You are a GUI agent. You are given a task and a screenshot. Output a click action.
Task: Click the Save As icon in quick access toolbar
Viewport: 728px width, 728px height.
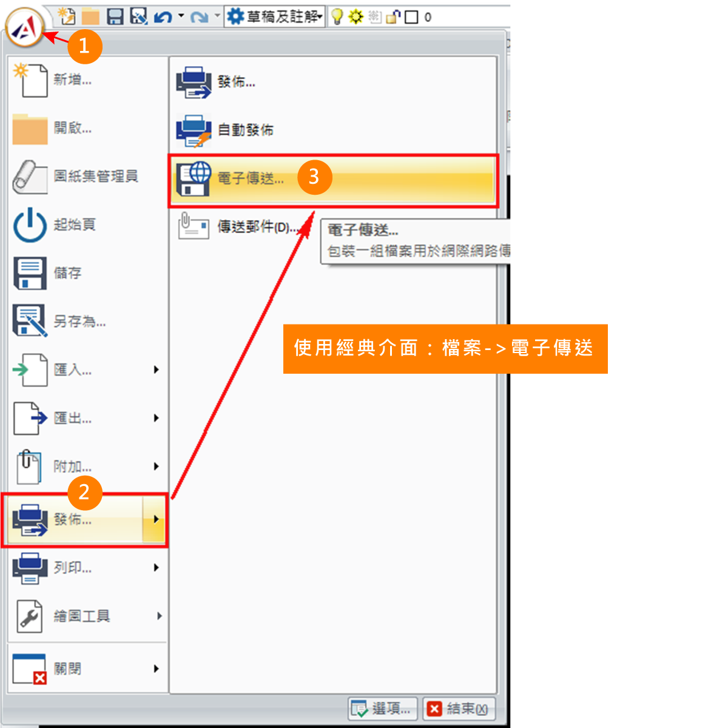(139, 16)
